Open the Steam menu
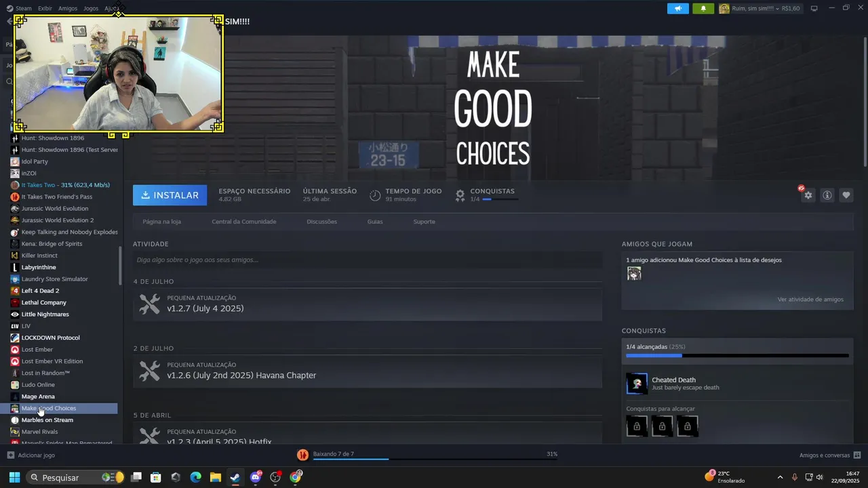The width and height of the screenshot is (868, 488). (x=24, y=8)
